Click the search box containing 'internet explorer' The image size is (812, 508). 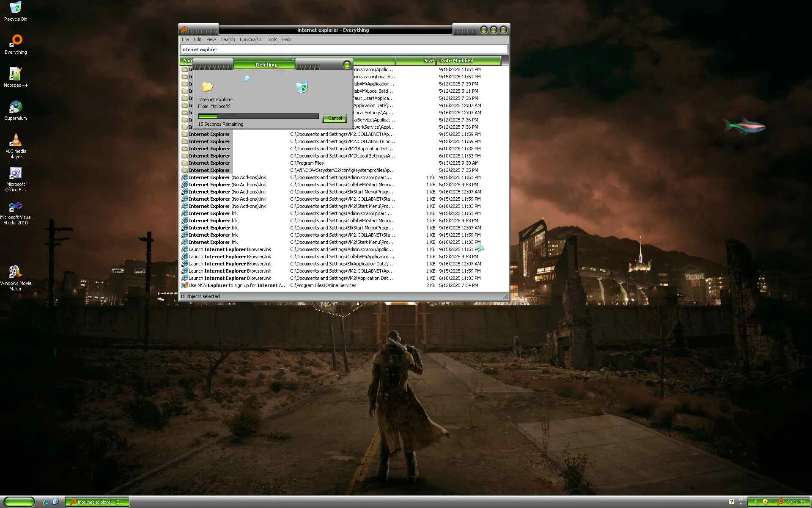click(343, 50)
